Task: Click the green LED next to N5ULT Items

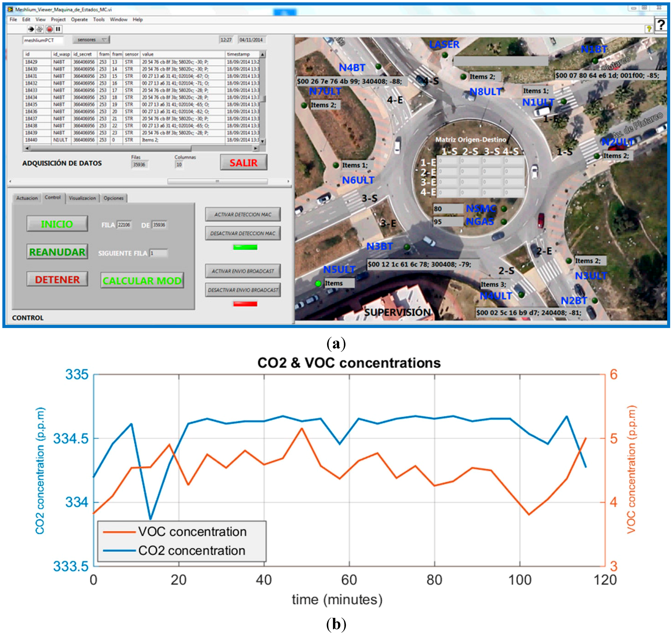Action: (x=318, y=284)
